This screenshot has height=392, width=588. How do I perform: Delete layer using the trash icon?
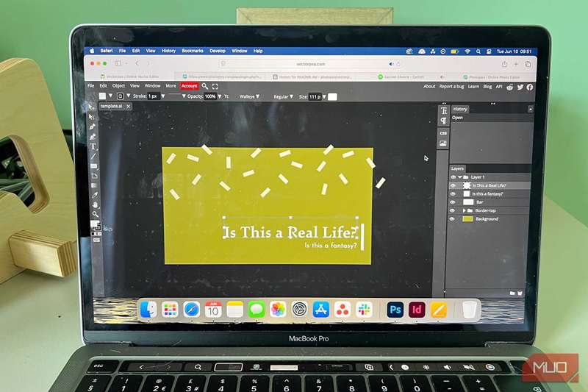point(520,293)
